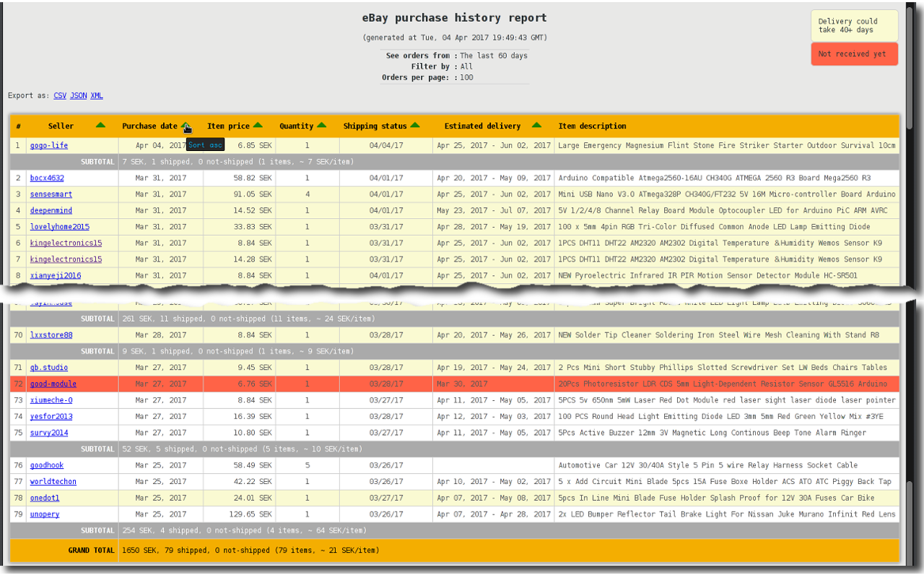924x578 pixels.
Task: Select the '129.65 SEK' price for unopery
Action: pyautogui.click(x=250, y=514)
